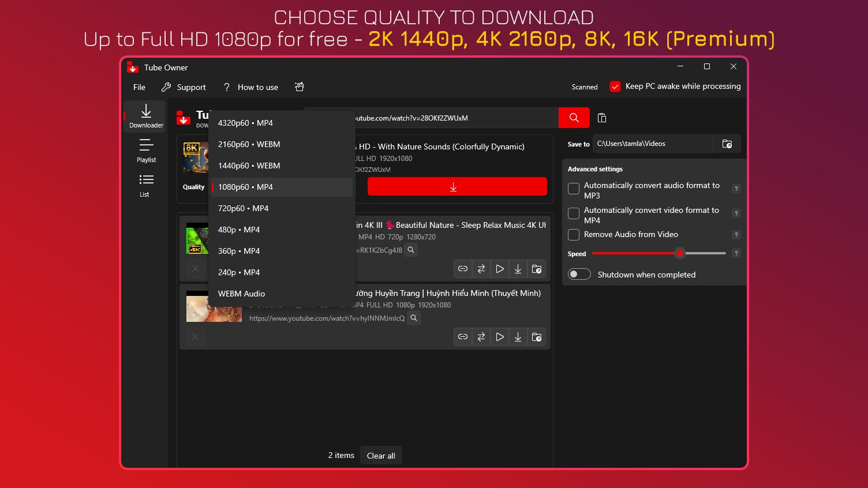This screenshot has height=488, width=868.
Task: Check Remove Audio from Video
Action: 574,235
